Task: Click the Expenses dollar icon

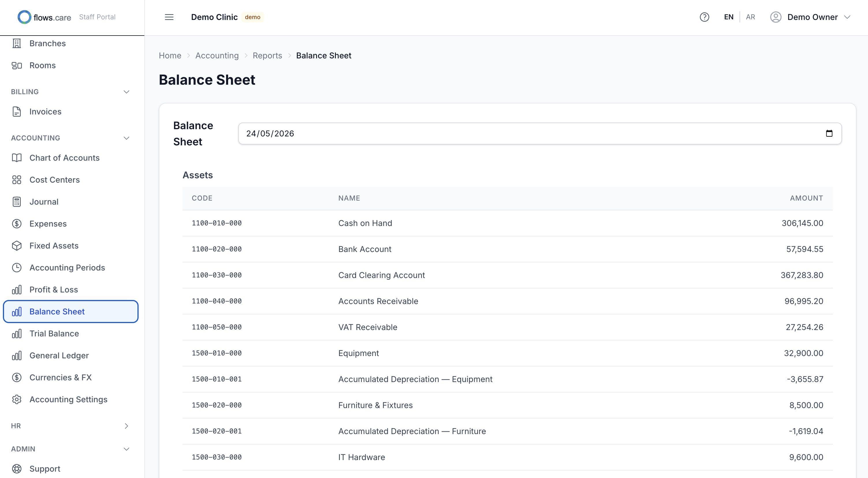Action: pyautogui.click(x=16, y=224)
